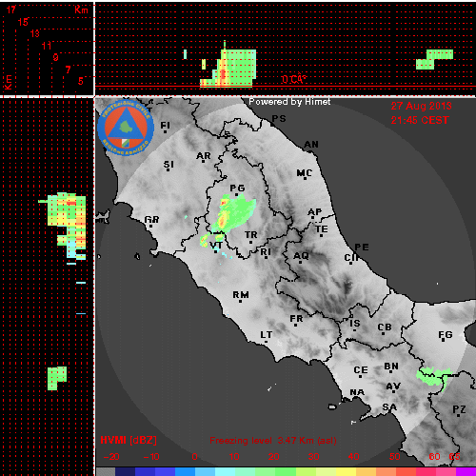Click the gray swatch starting the dBZ color bar
Image resolution: width=476 pixels, height=476 pixels.
(106, 471)
